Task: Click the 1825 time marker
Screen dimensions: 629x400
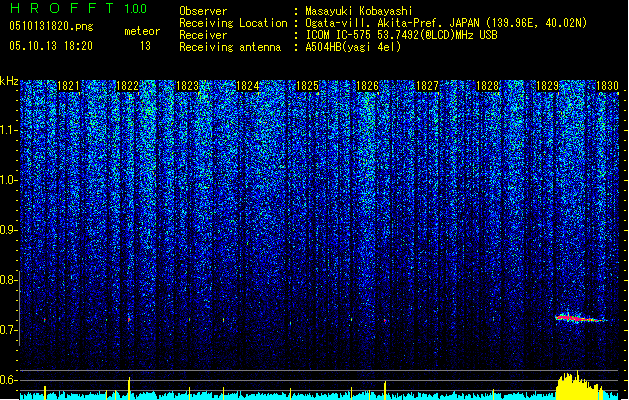Action: click(x=307, y=86)
